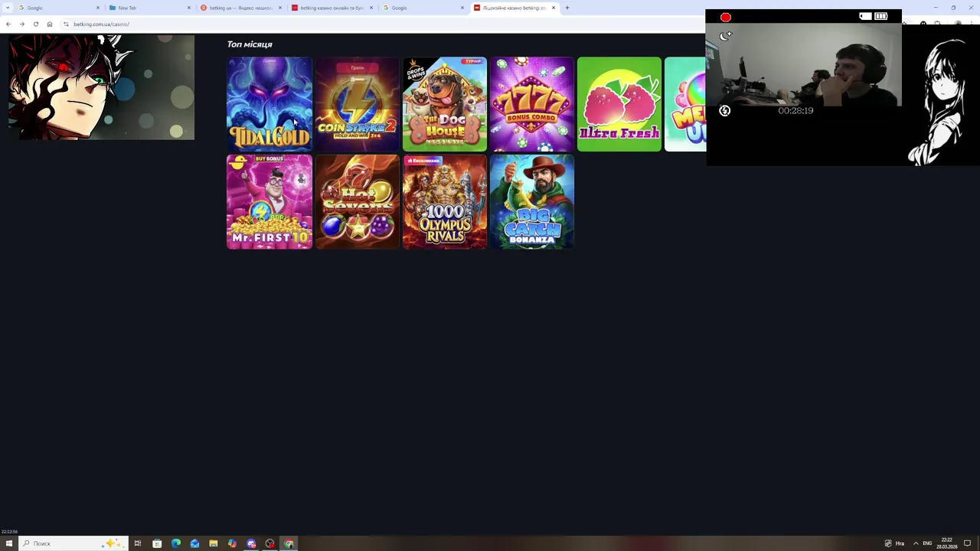Image resolution: width=980 pixels, height=551 pixels.
Task: Open the purple chat app taskbar icon
Action: click(251, 543)
